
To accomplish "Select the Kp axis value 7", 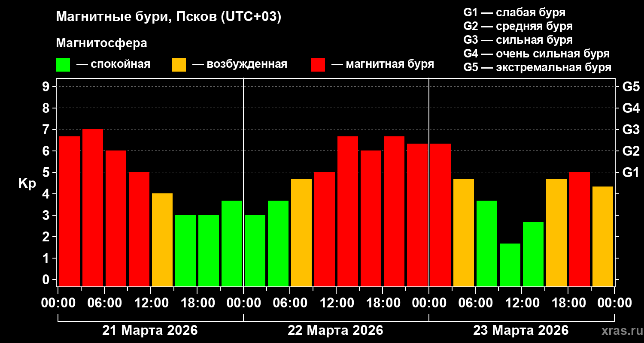I will pyautogui.click(x=46, y=129).
